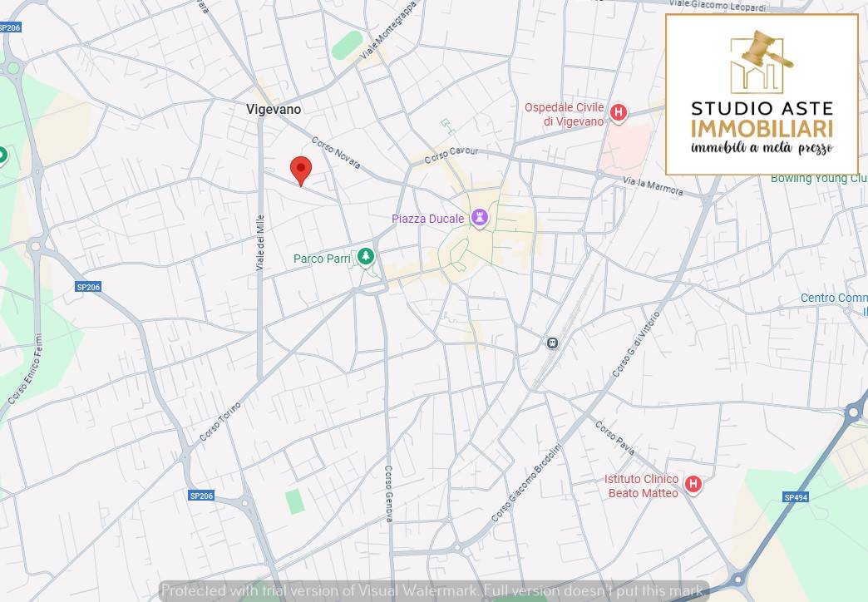Click the Studio Aste Immobiliari company name

[762, 118]
